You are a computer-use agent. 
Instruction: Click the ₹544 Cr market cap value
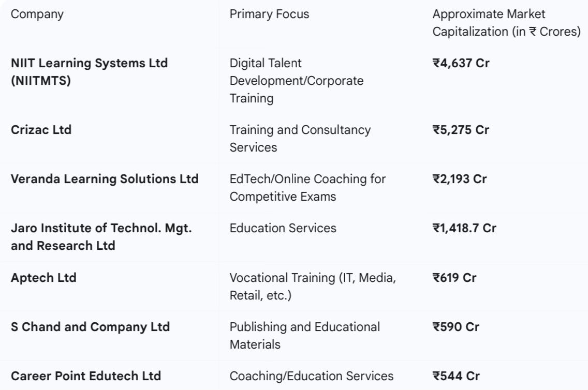point(456,376)
